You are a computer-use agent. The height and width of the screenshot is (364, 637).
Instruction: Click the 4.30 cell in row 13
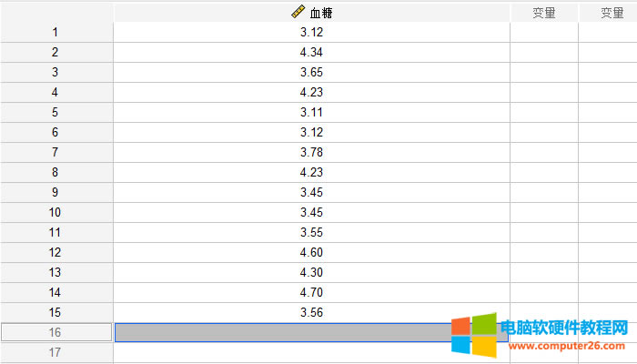[x=311, y=272]
